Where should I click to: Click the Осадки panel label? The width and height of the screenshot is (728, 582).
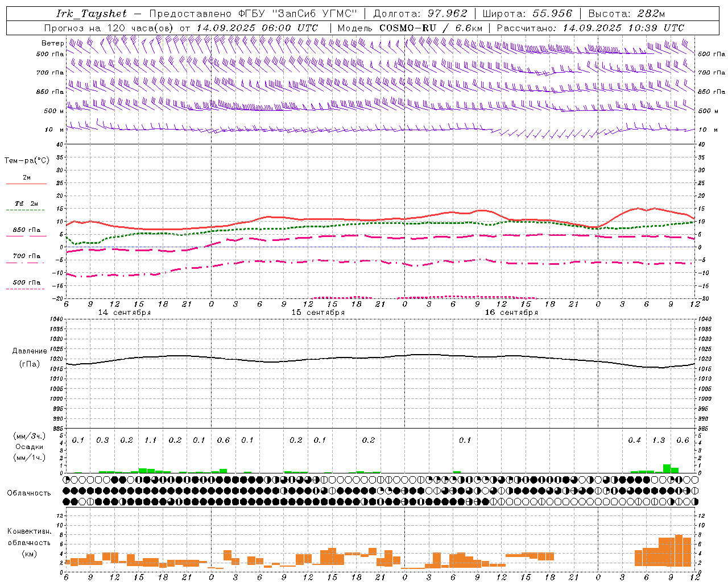[x=29, y=447]
